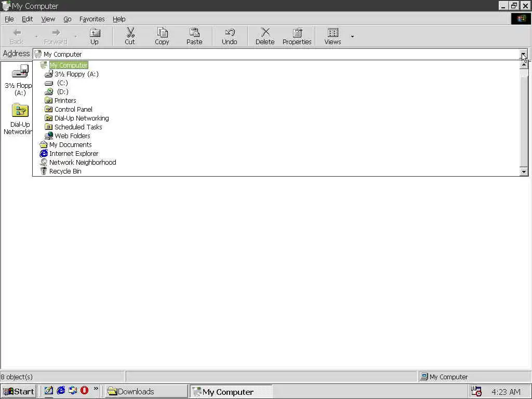Open the Go menu
The height and width of the screenshot is (399, 532).
coord(68,19)
